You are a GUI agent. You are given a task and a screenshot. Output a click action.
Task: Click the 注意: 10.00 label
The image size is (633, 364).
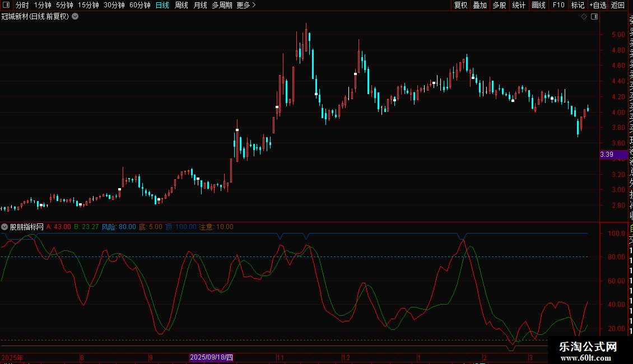216,227
